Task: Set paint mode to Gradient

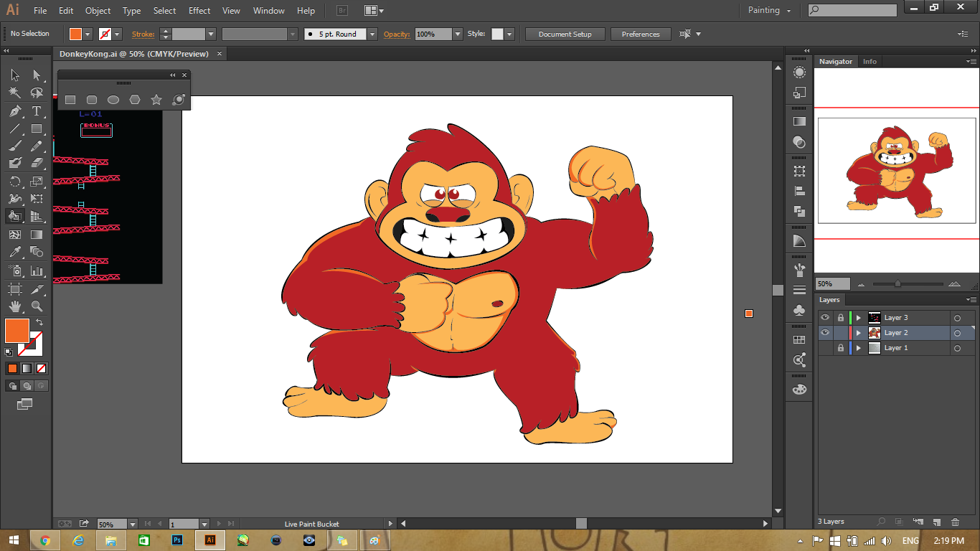Action: point(27,368)
